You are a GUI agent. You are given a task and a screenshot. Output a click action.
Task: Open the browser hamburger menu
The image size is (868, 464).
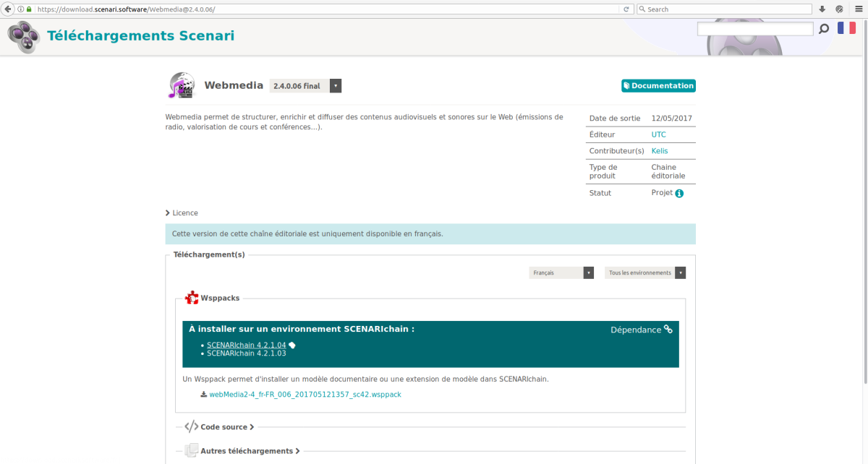pyautogui.click(x=858, y=9)
